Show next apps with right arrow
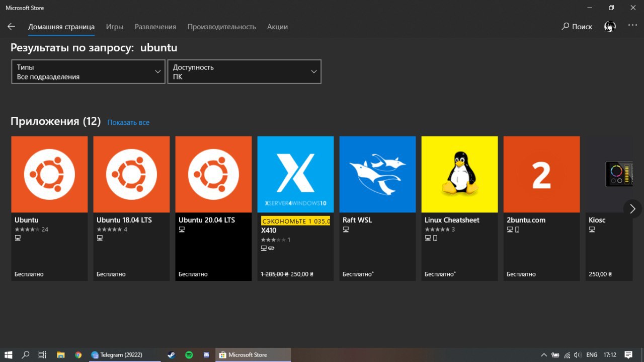644x362 pixels. [x=632, y=208]
